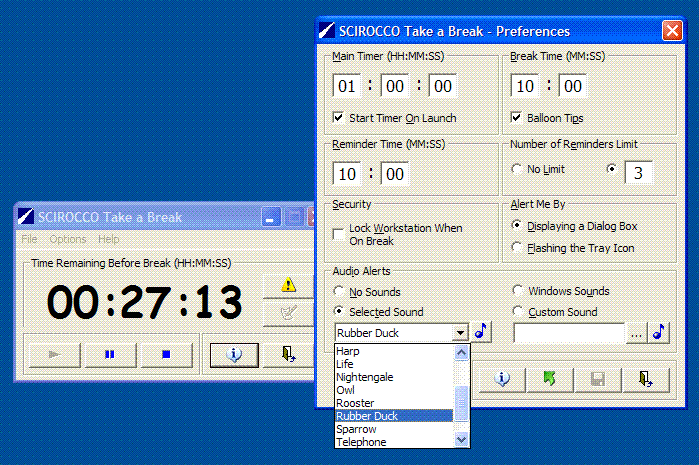Screen dimensions: 699x465
Task: Select the Selected Sound radio option
Action: [339, 311]
